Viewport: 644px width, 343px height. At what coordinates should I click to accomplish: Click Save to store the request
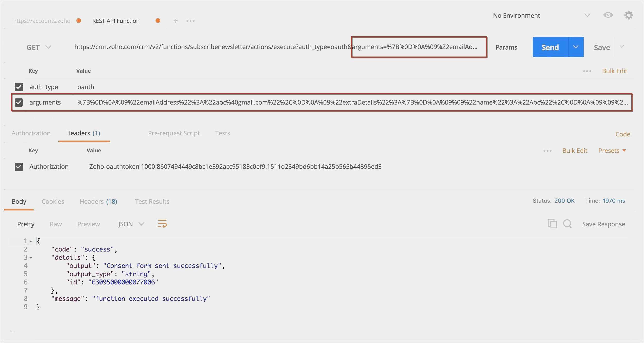coord(602,47)
